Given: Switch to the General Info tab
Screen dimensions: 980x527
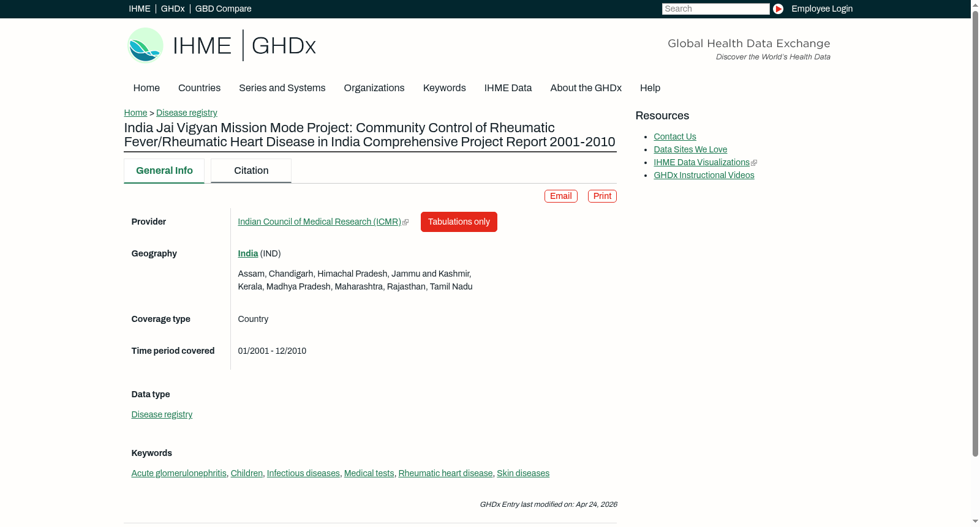Looking at the screenshot, I should tap(164, 171).
